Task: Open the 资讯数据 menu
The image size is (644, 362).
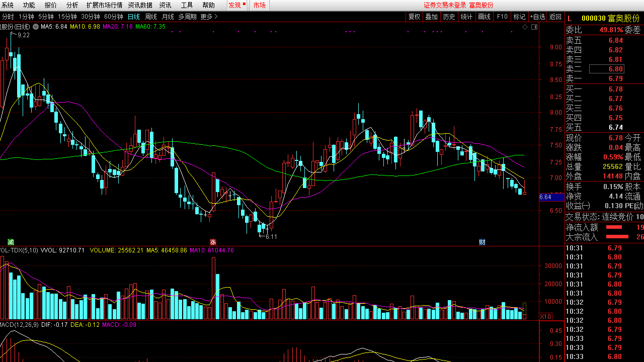Action: (x=140, y=5)
